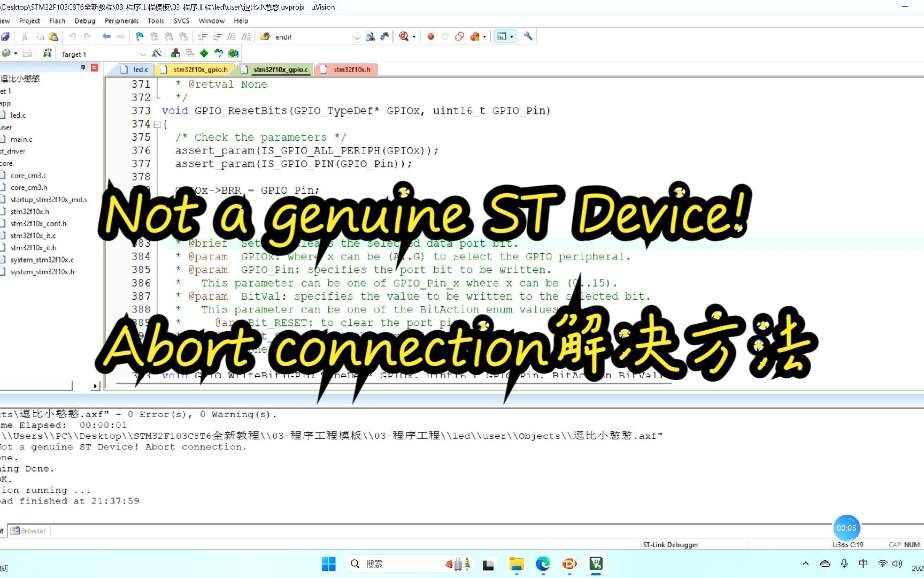Open the Flash menu

click(57, 21)
